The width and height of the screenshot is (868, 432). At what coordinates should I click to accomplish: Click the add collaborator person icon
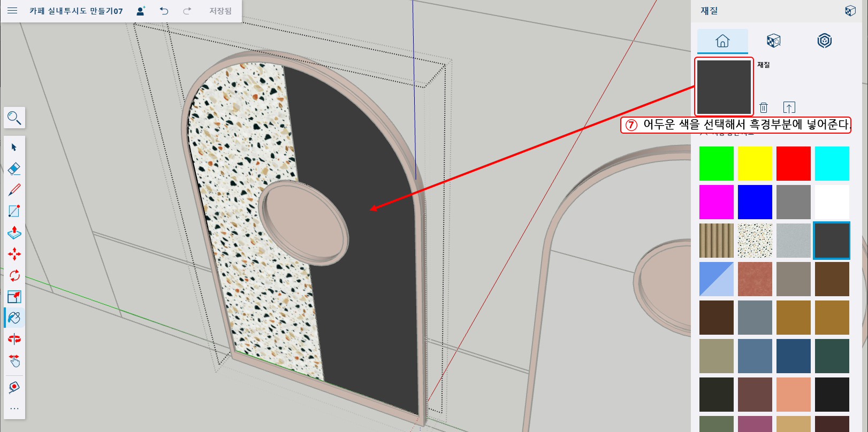coord(141,11)
